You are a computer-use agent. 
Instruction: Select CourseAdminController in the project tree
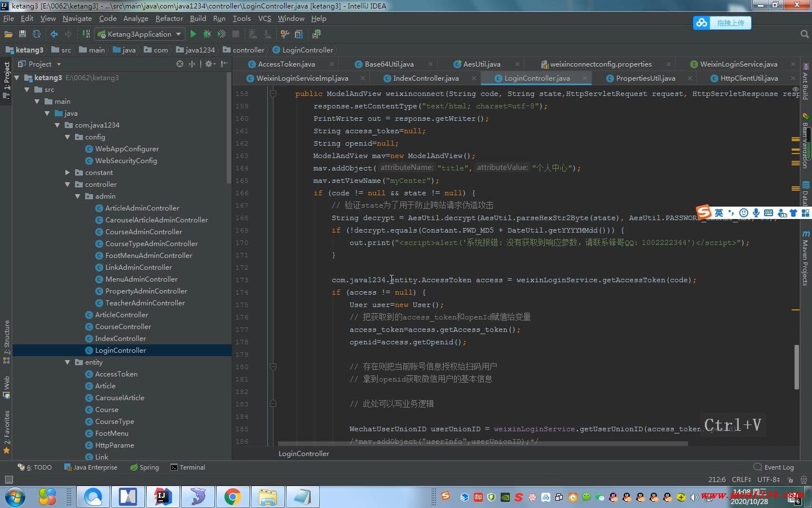click(x=143, y=232)
